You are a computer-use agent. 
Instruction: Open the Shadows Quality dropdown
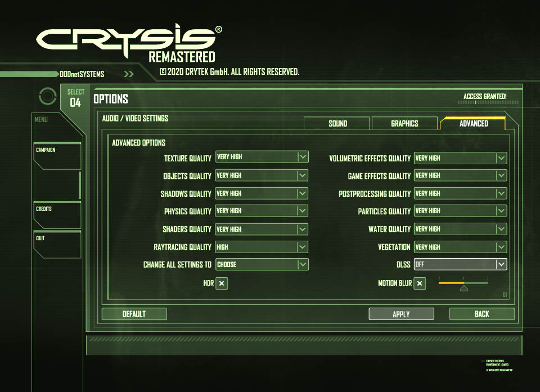(262, 193)
